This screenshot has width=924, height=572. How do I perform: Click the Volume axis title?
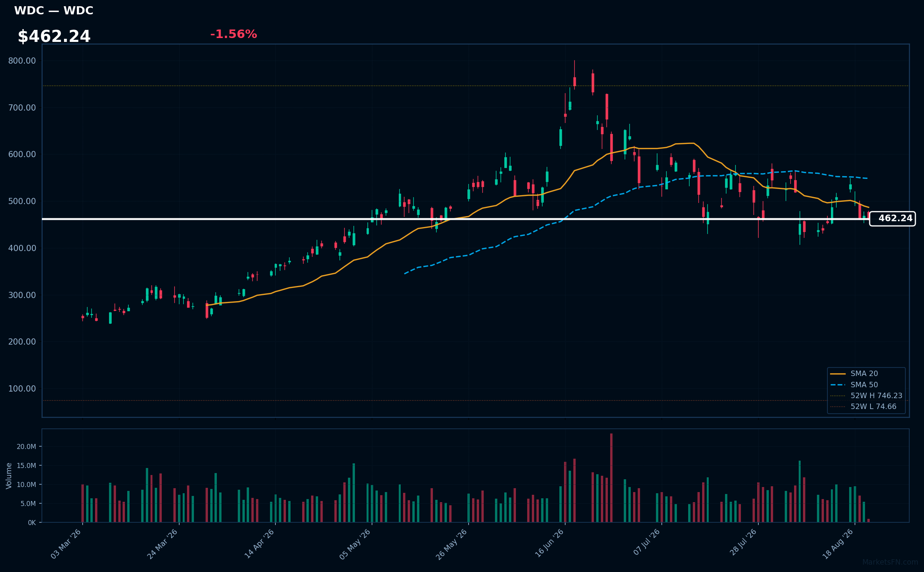click(9, 476)
